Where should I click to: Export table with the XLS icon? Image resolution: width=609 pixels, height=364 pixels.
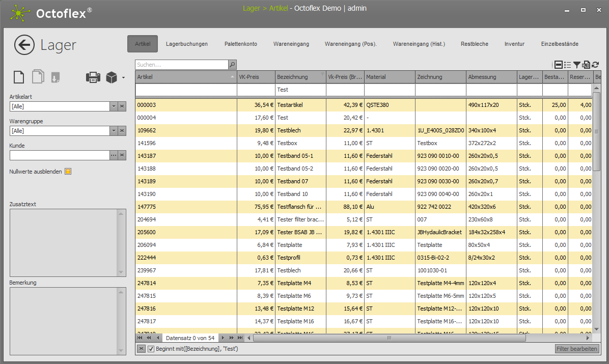tap(586, 65)
